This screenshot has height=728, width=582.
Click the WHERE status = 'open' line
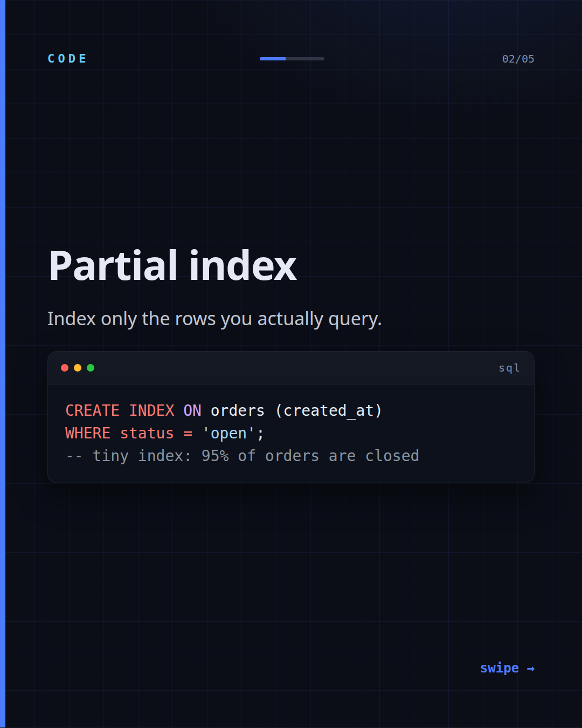coord(165,434)
